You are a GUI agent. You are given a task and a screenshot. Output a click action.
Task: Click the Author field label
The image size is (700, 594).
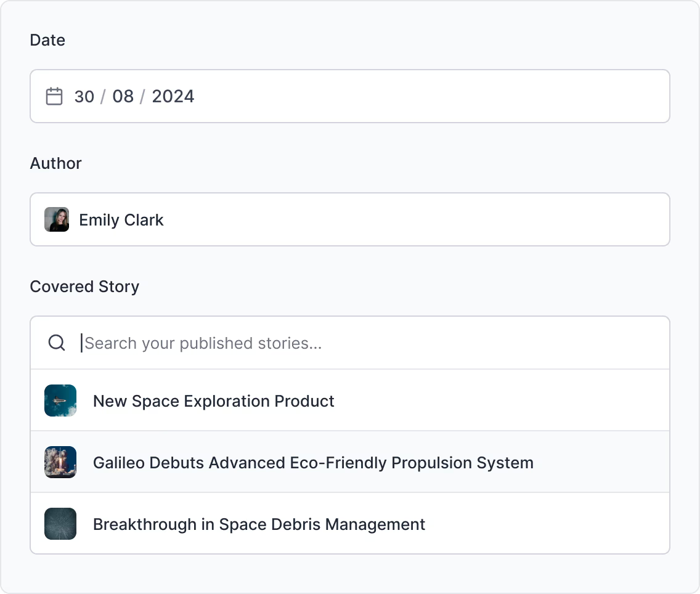pos(56,163)
